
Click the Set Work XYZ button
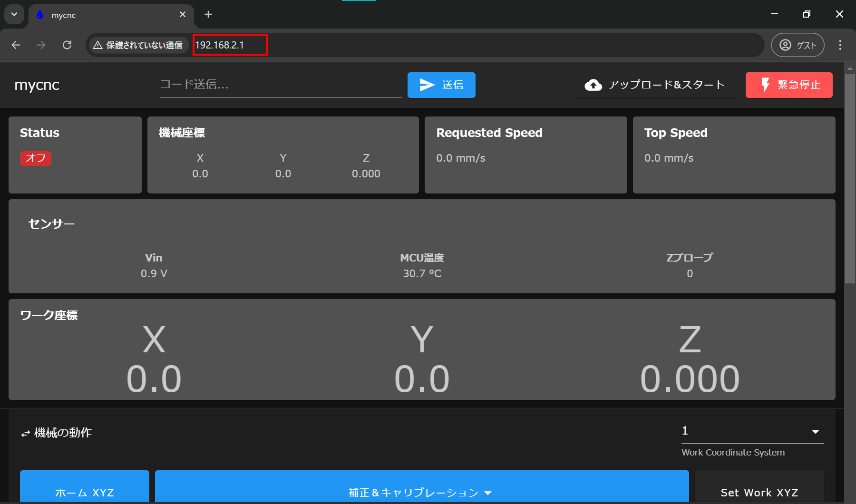coord(759,487)
